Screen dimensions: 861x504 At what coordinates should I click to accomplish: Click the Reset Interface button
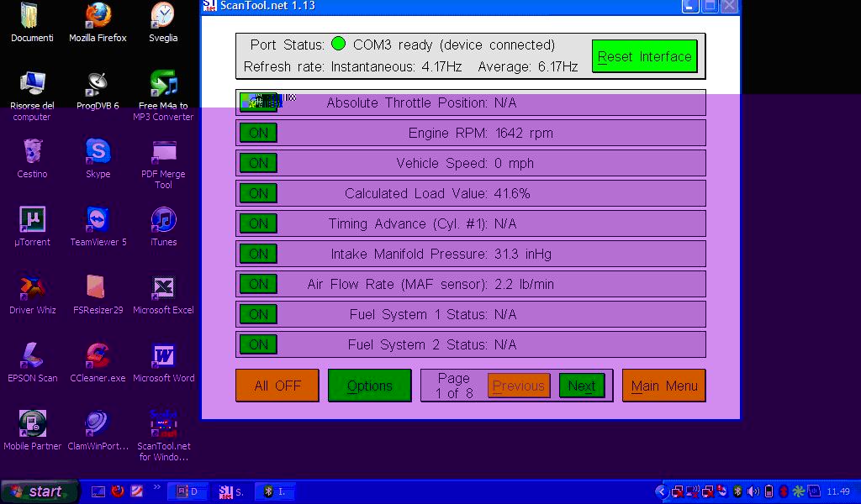(x=645, y=56)
